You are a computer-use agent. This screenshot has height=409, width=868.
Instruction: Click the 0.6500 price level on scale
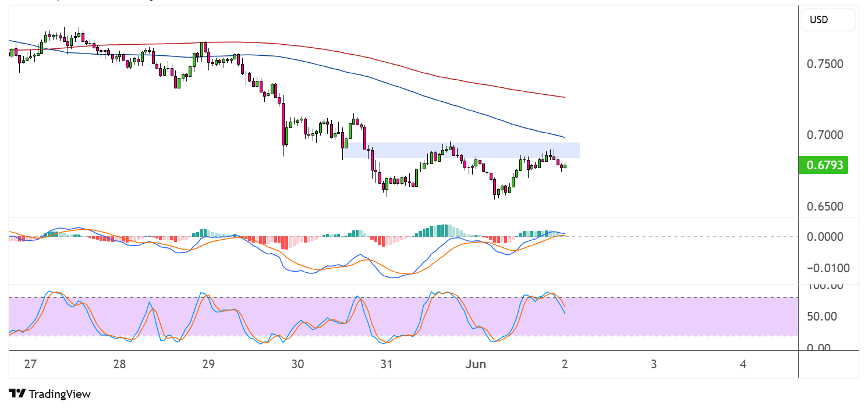pos(826,207)
